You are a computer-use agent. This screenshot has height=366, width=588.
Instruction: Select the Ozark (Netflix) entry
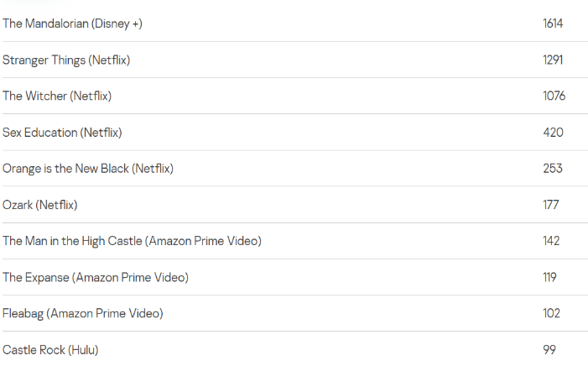coord(40,204)
